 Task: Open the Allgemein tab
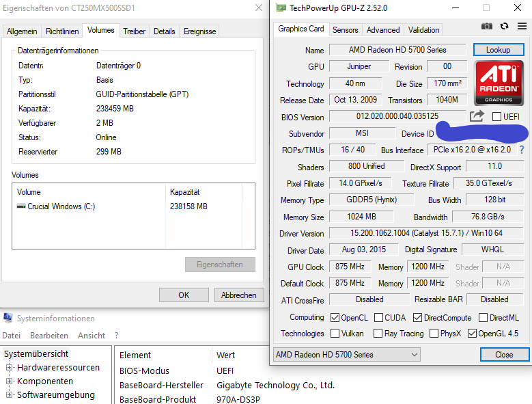[x=22, y=31]
